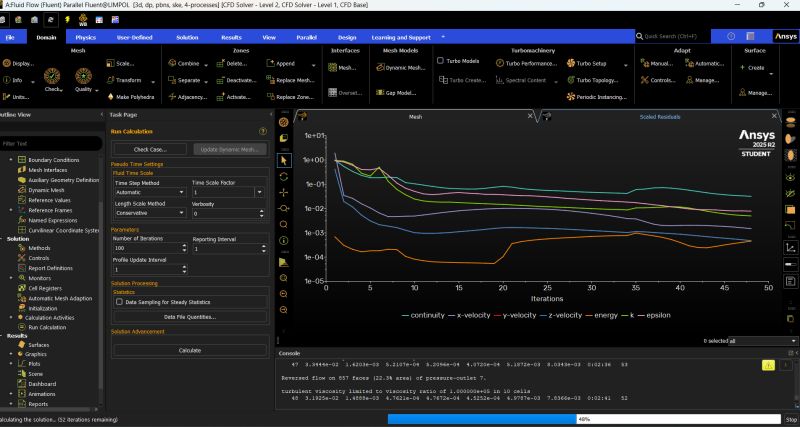The image size is (800, 427).
Task: Select the pointer tool in graphics toolbar
Action: point(284,161)
